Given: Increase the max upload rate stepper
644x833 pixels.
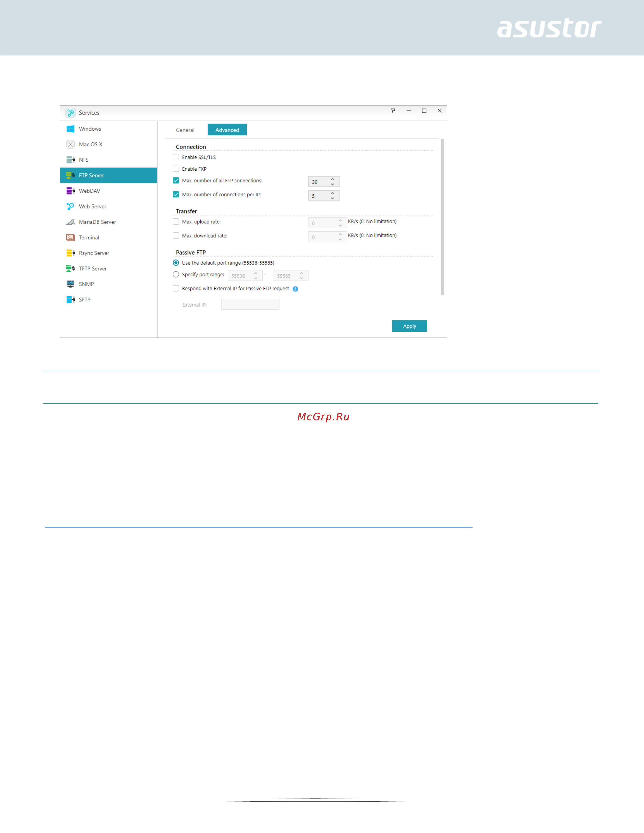Looking at the screenshot, I should point(340,221).
